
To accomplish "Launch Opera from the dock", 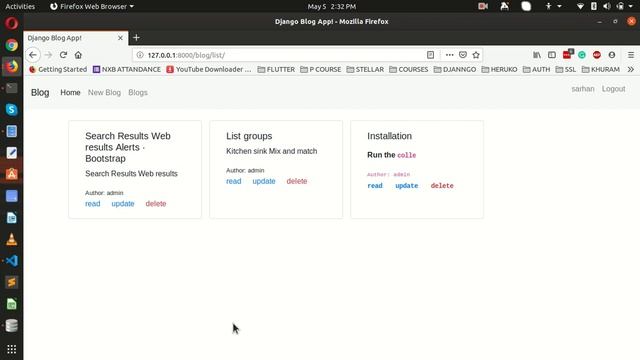I will tap(11, 23).
